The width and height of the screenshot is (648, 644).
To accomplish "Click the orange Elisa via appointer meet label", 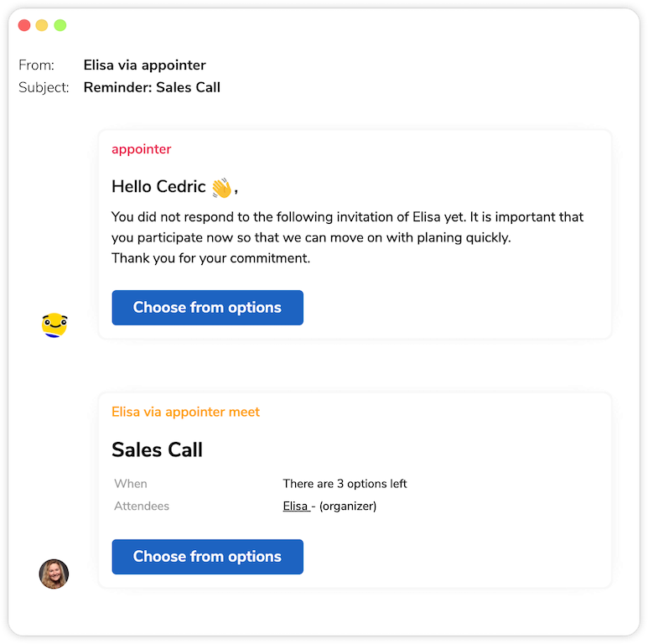I will pos(185,412).
